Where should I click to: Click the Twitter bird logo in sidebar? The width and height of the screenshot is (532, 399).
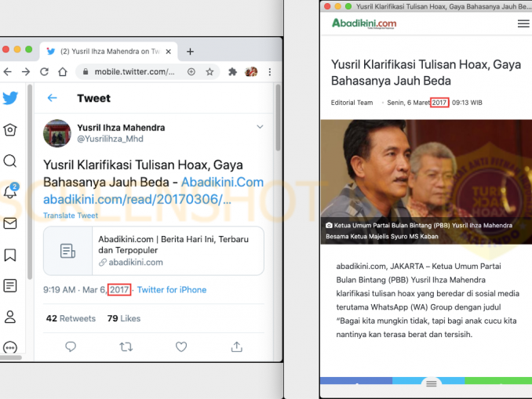[10, 98]
